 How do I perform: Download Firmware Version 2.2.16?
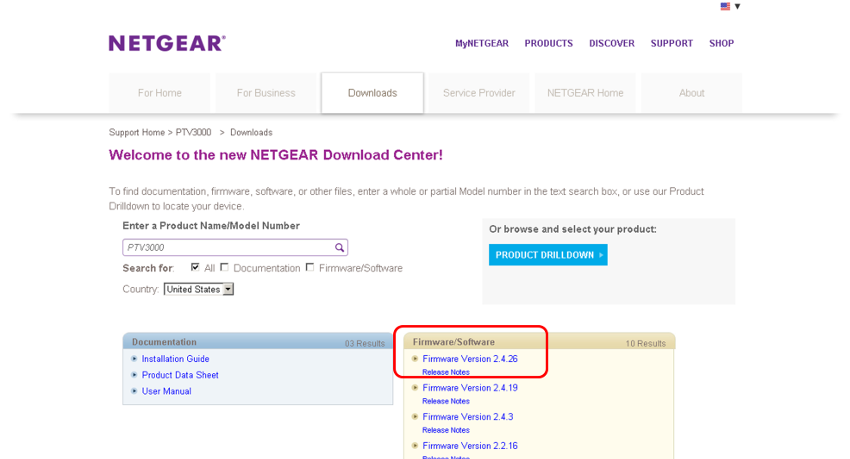pyautogui.click(x=470, y=446)
